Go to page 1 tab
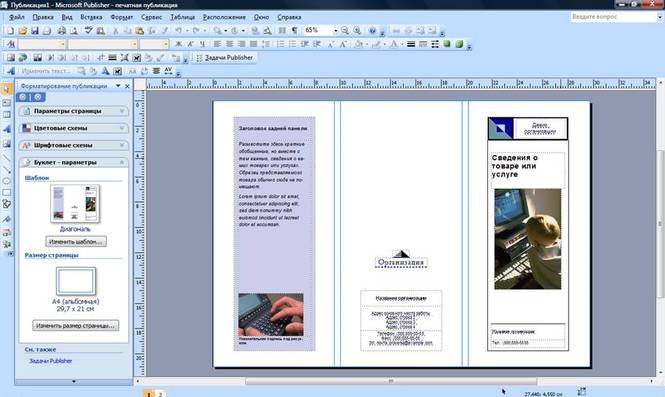This screenshot has height=397, width=665. click(x=149, y=394)
